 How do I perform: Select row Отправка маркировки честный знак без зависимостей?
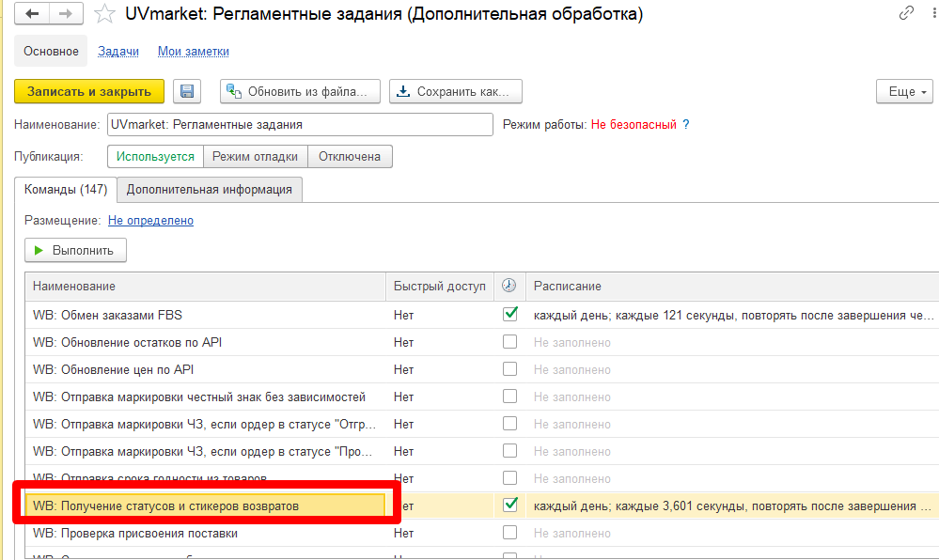click(482, 397)
